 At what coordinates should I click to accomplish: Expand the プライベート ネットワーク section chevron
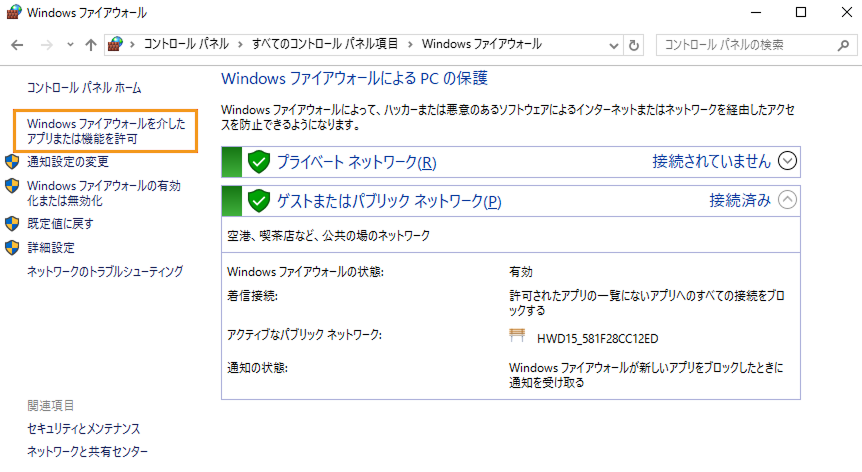pyautogui.click(x=787, y=161)
